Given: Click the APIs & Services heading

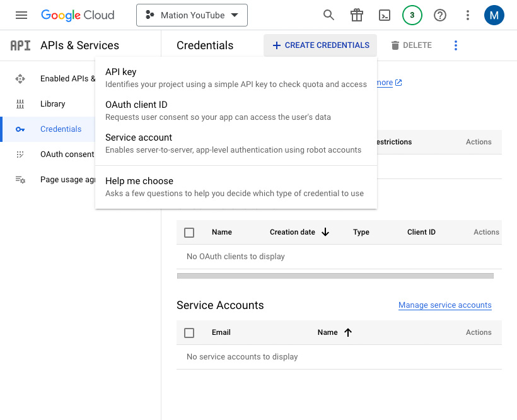Looking at the screenshot, I should pyautogui.click(x=80, y=45).
